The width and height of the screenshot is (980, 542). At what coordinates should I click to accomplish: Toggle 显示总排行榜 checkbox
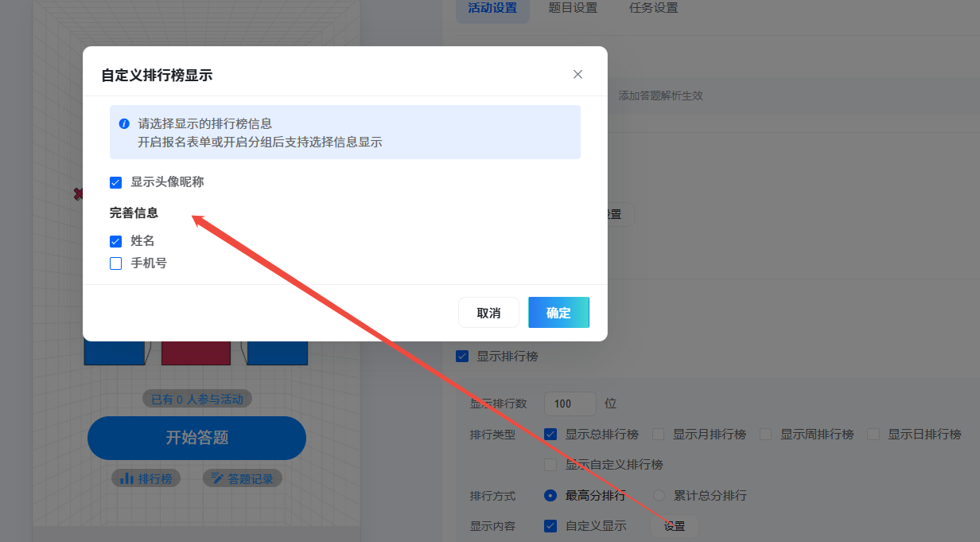point(550,435)
